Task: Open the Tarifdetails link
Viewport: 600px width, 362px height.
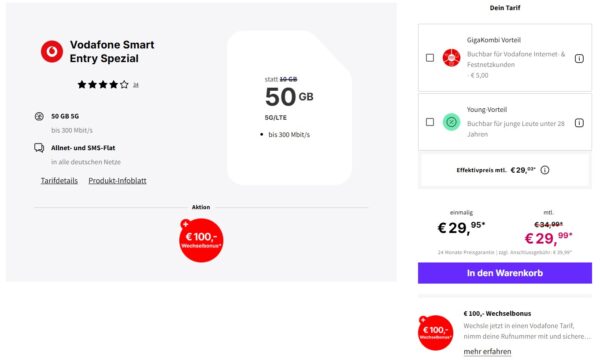Action: [59, 181]
